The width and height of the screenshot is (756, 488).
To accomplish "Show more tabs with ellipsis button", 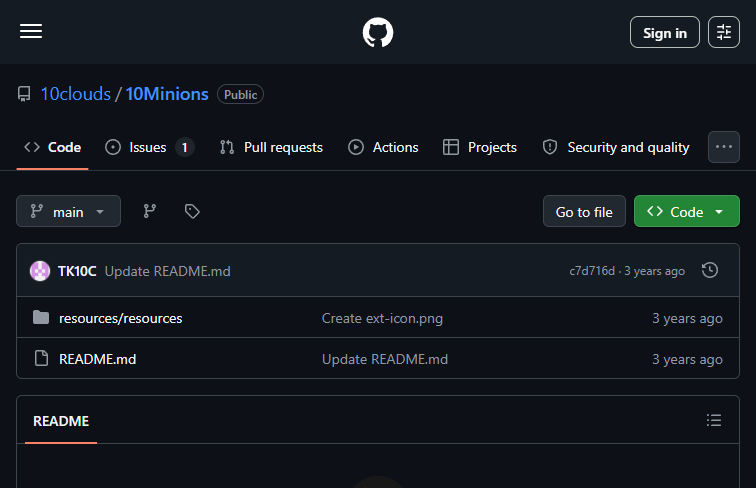I will 724,147.
